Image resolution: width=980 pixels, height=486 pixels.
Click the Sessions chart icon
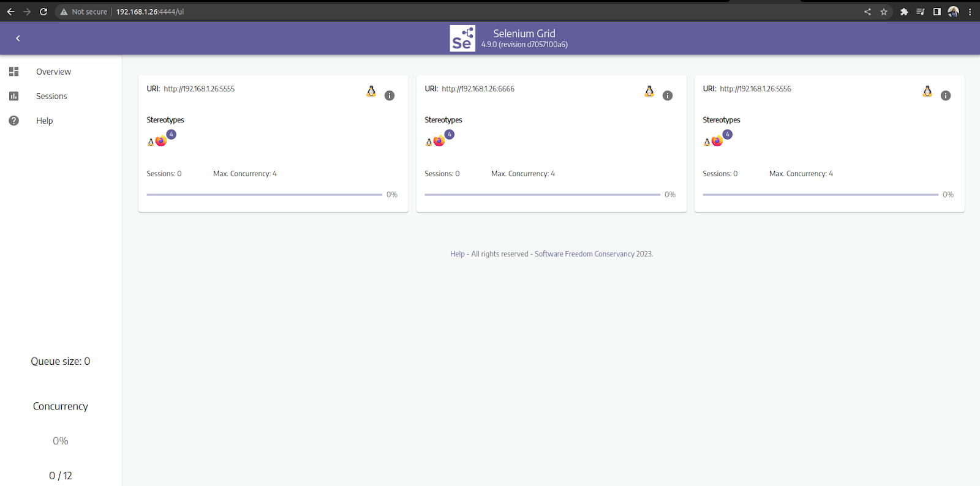click(x=14, y=96)
